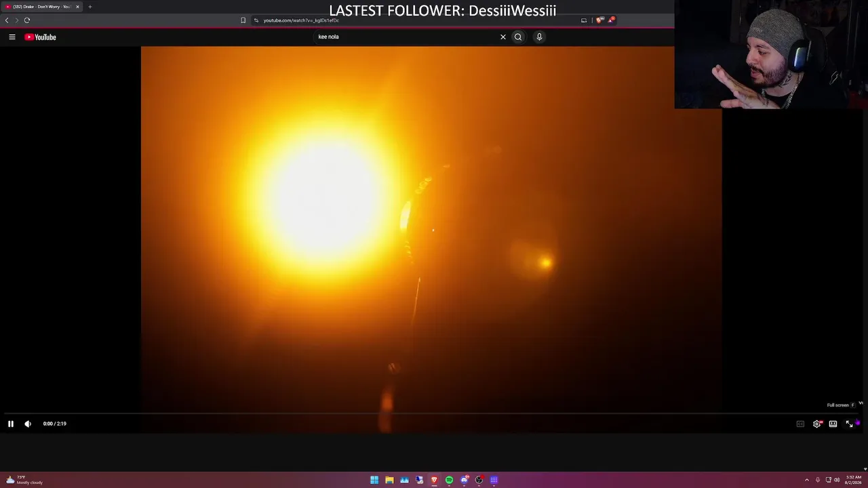The height and width of the screenshot is (488, 868).
Task: Open Discord from the taskbar
Action: click(464, 480)
